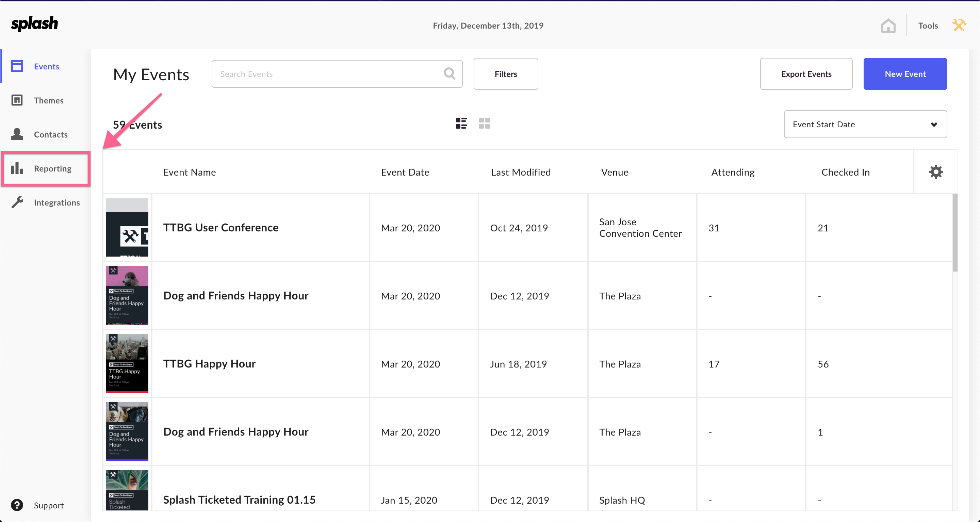
Task: Go to Events in sidebar
Action: [46, 67]
